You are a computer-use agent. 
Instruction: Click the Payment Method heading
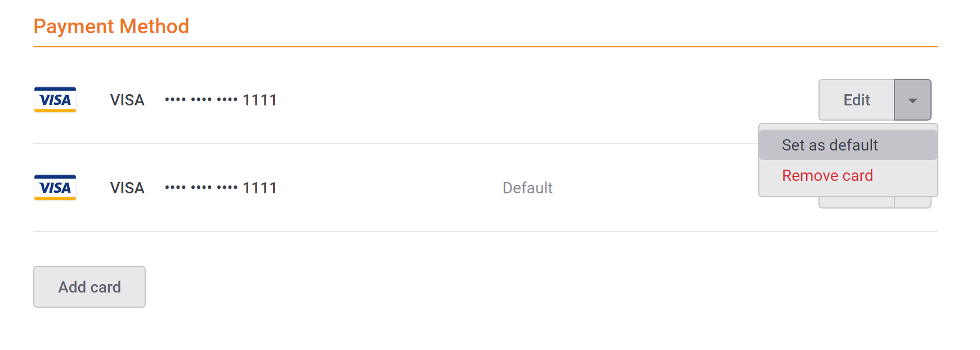tap(111, 26)
